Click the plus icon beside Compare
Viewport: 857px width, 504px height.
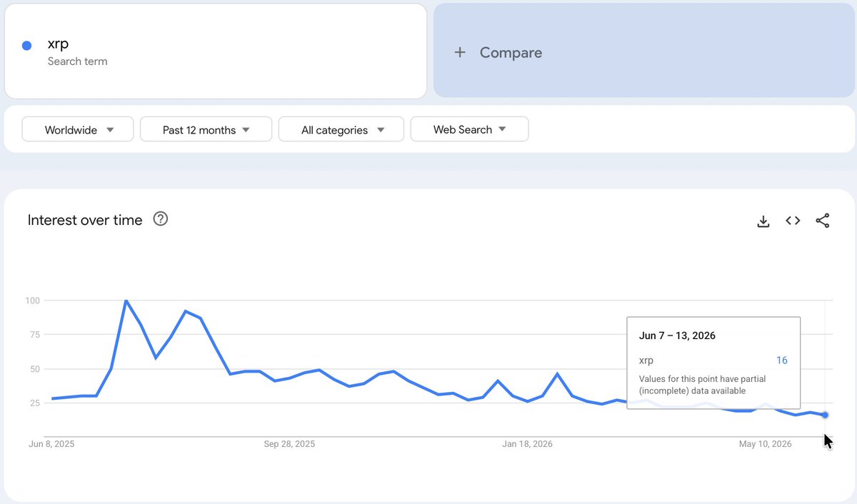[460, 52]
